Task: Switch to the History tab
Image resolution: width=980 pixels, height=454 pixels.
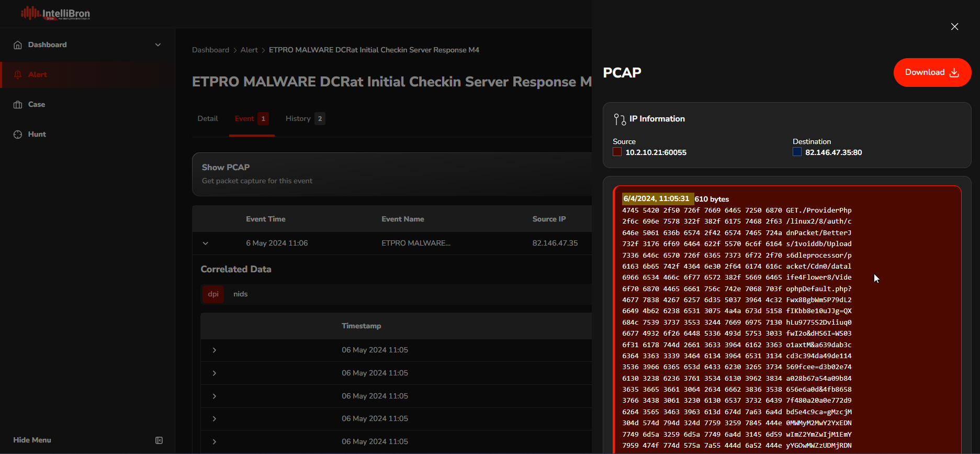Action: tap(305, 119)
